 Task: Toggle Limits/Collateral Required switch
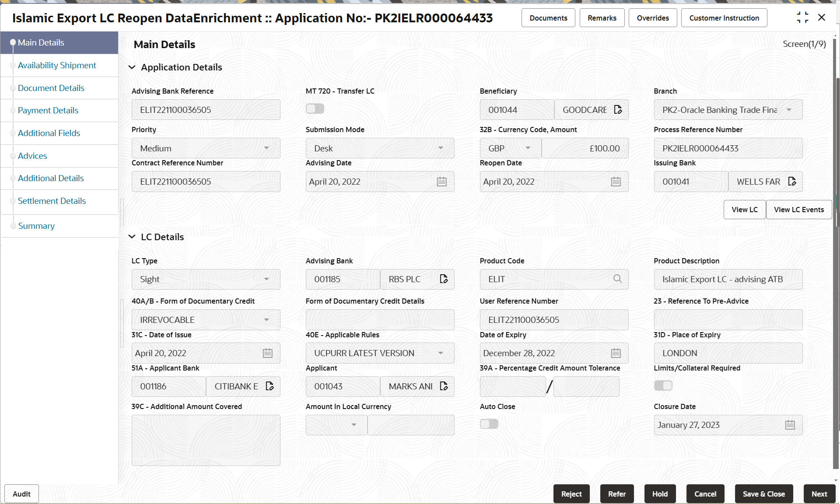[663, 385]
